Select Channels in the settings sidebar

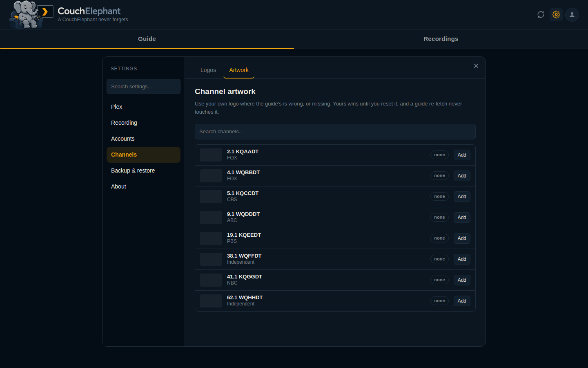(x=143, y=155)
